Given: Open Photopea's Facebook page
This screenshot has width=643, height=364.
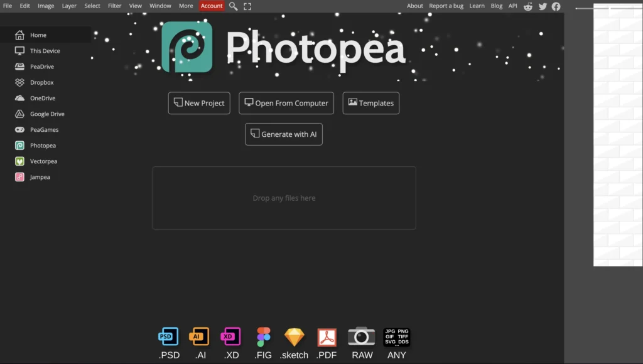Looking at the screenshot, I should tap(556, 6).
